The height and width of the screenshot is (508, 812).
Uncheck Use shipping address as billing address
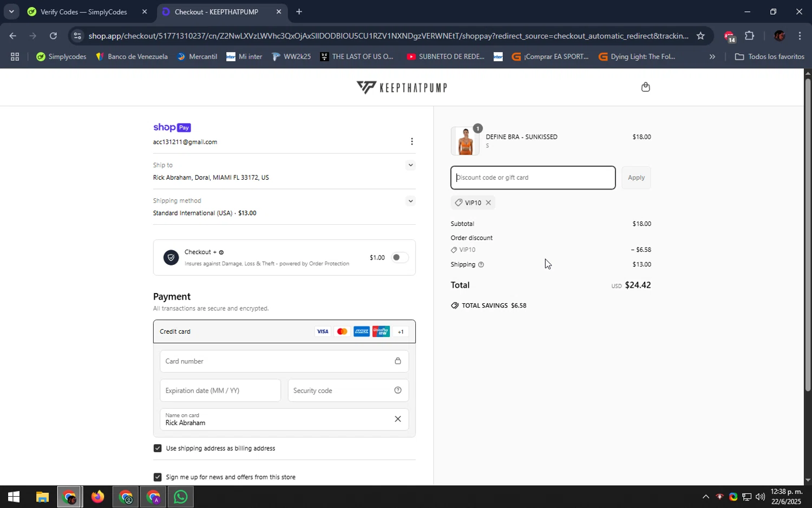tap(158, 448)
